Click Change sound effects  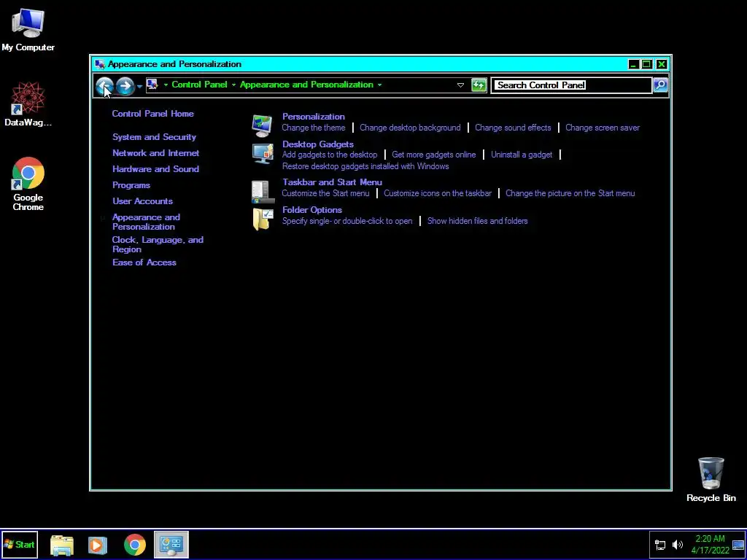tap(513, 128)
